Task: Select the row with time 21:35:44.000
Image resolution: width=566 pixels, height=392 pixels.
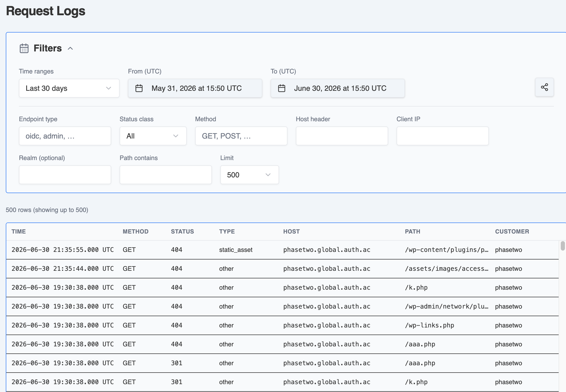Action: [x=282, y=269]
